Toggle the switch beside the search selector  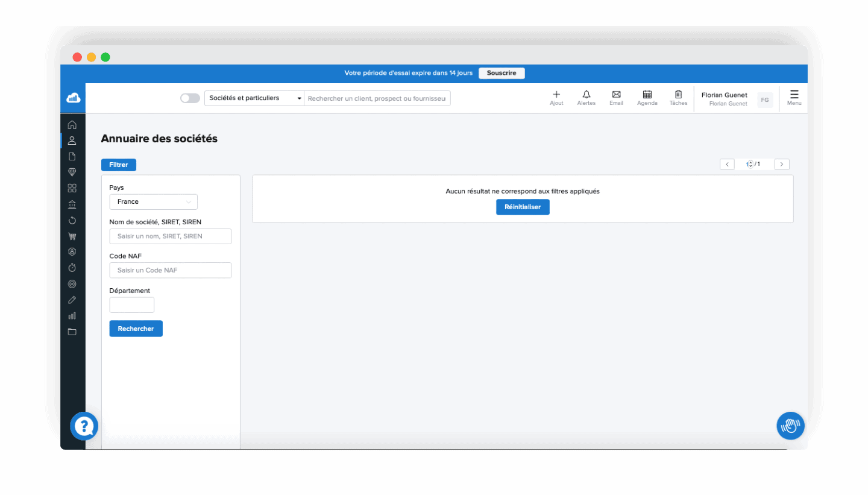tap(190, 98)
